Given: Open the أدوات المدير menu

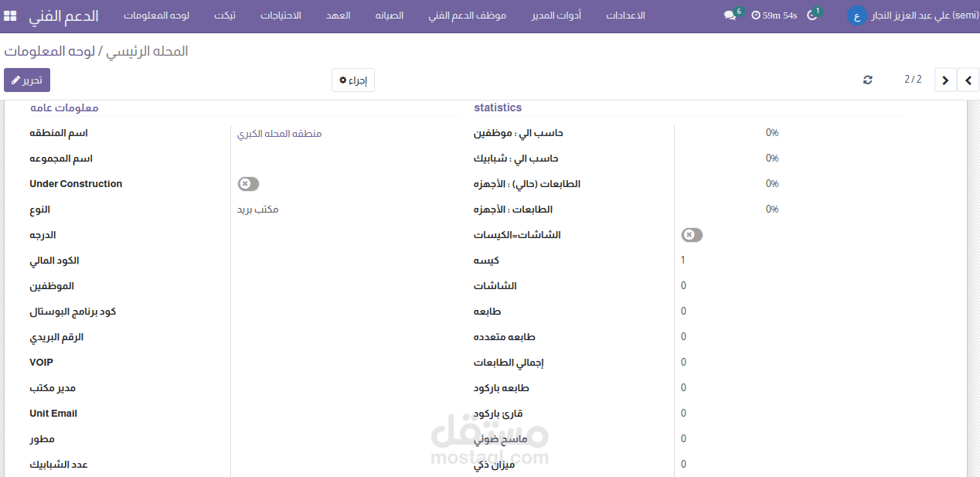Looking at the screenshot, I should click(556, 15).
